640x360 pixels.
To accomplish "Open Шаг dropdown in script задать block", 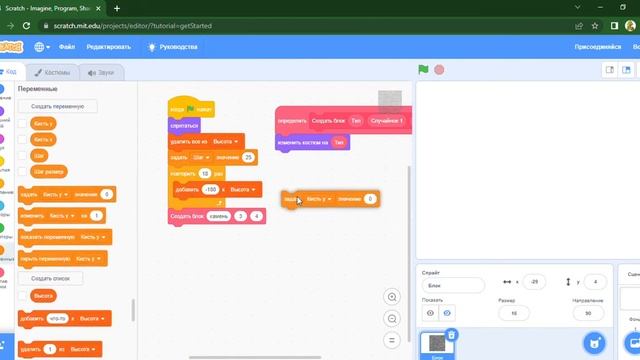I will 201,157.
